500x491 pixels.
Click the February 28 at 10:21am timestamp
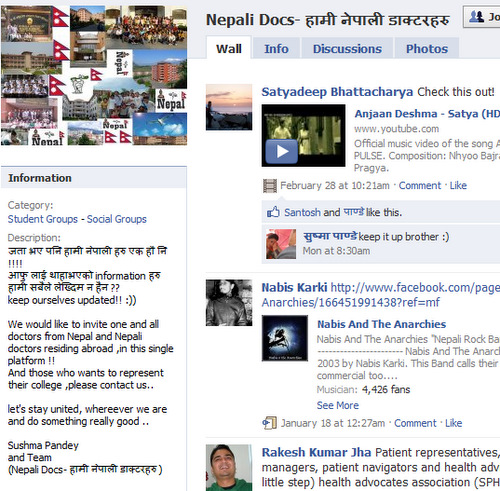coord(335,185)
